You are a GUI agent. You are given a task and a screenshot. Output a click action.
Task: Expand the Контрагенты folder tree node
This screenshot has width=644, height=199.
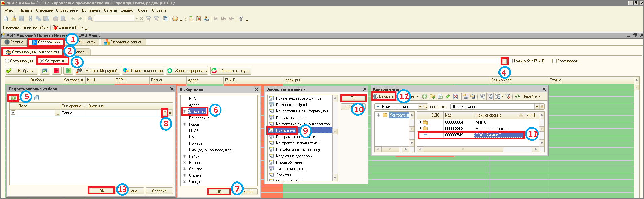pyautogui.click(x=378, y=115)
